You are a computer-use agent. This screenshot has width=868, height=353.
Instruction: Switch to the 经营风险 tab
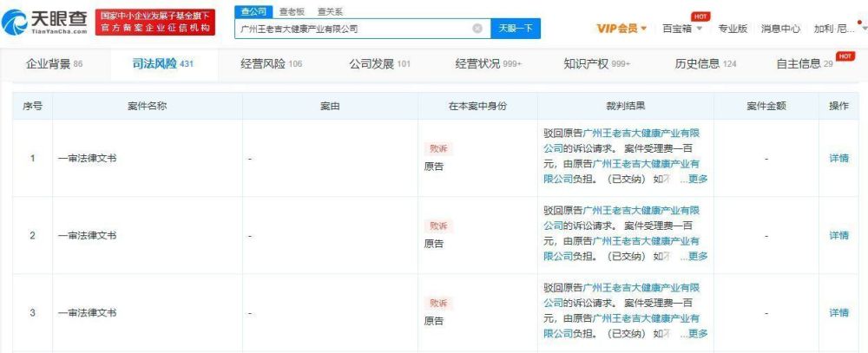click(x=271, y=63)
